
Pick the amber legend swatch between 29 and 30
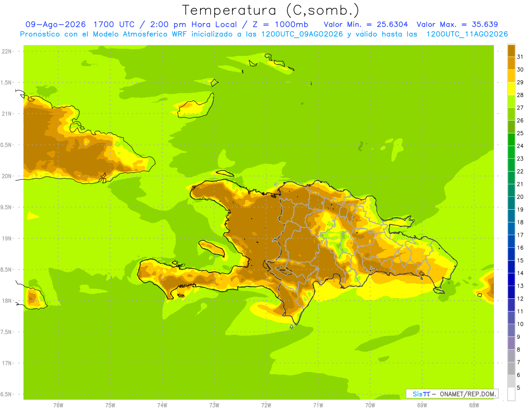pyautogui.click(x=511, y=76)
